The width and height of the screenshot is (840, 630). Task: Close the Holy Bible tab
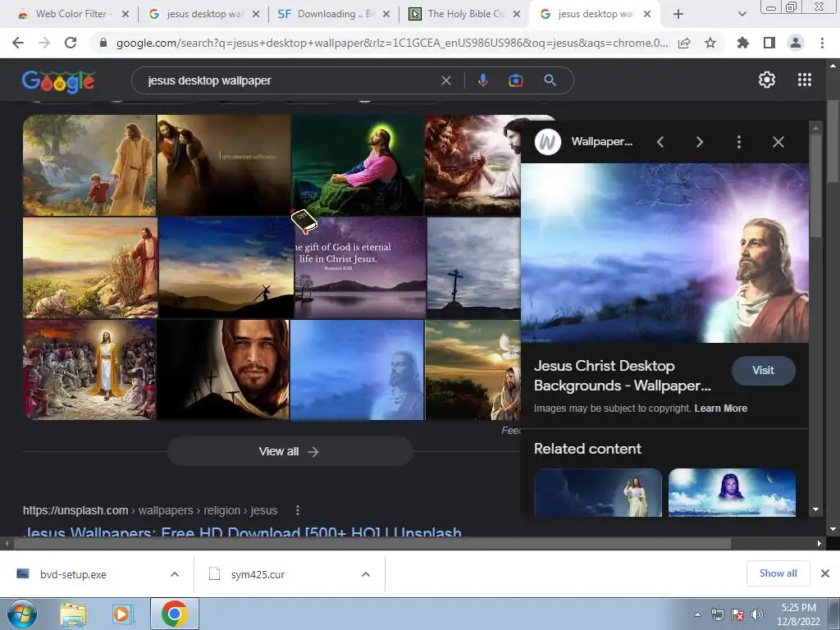[517, 14]
